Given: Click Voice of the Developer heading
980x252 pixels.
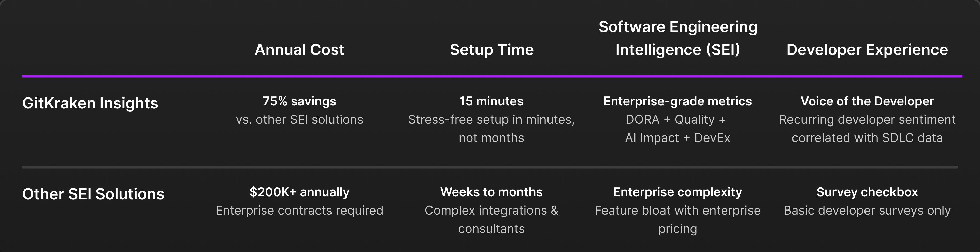Looking at the screenshot, I should (x=867, y=101).
